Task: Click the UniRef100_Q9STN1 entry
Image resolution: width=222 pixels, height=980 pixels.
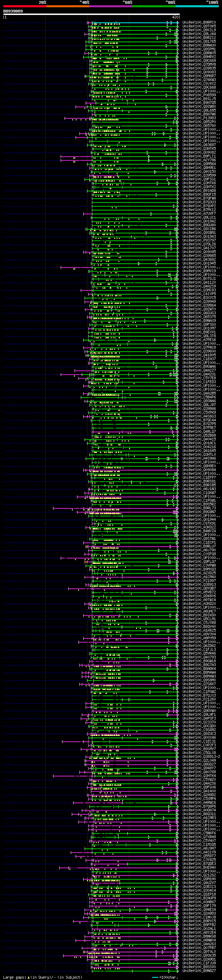Action: 199,539
